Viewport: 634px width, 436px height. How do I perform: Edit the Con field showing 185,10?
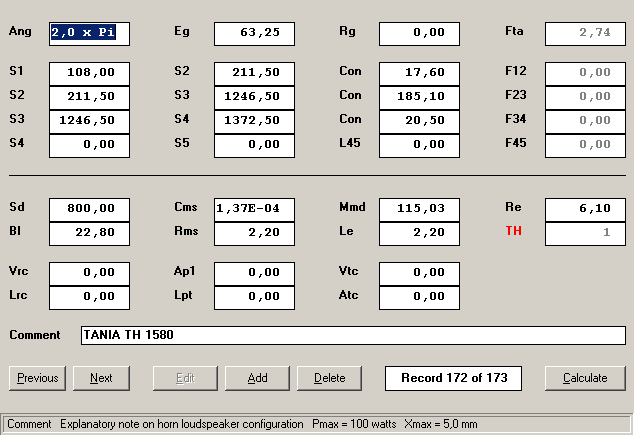pos(419,98)
